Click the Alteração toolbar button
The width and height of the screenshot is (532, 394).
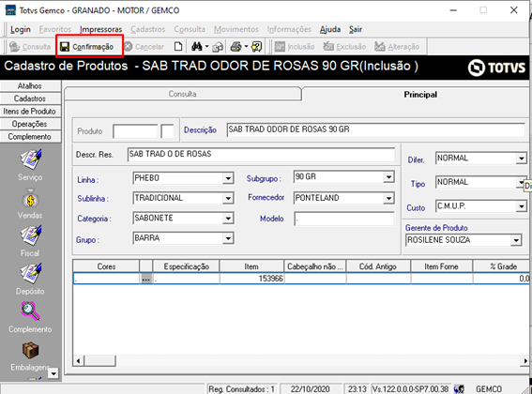coord(397,47)
